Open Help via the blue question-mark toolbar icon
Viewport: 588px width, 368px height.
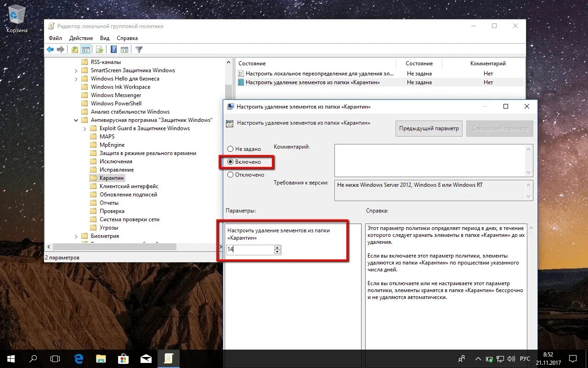click(x=113, y=50)
